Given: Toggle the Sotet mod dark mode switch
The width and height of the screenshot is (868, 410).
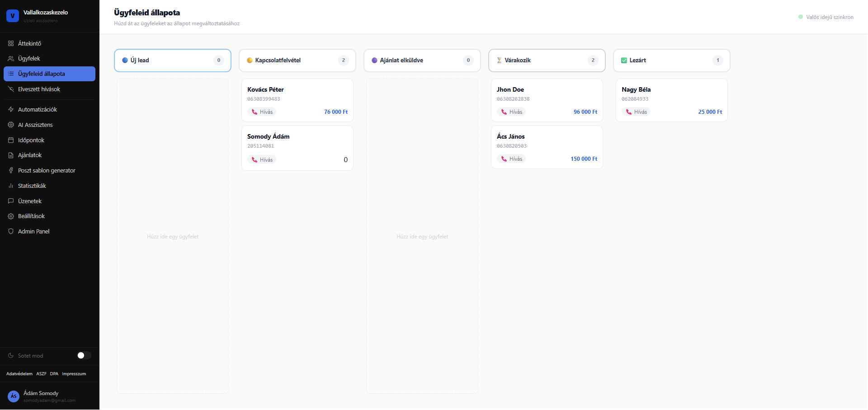Looking at the screenshot, I should coord(84,355).
